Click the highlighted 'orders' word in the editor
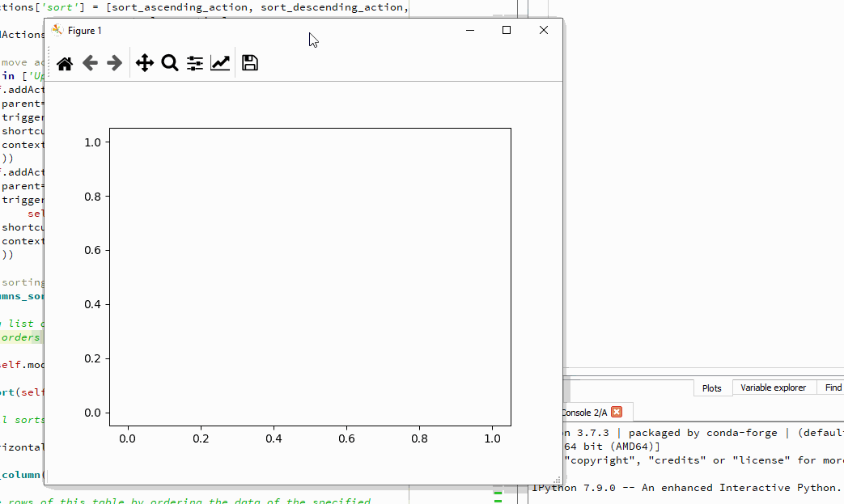Screen dimensions: 844x504 [x=20, y=337]
